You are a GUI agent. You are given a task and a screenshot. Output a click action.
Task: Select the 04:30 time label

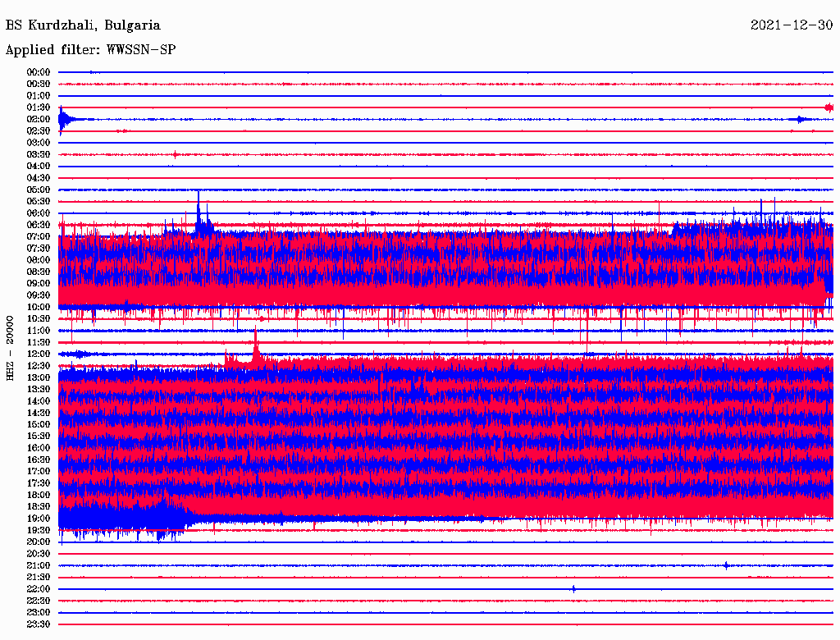(39, 178)
